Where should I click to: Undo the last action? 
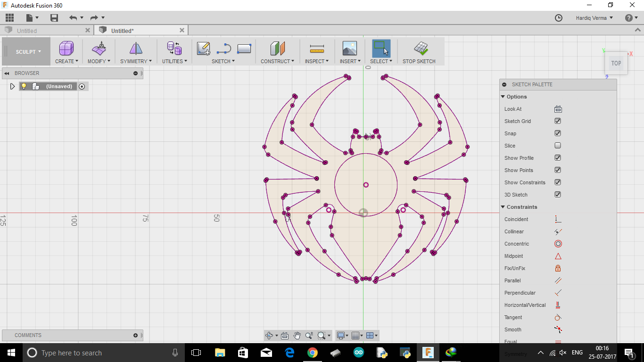coord(73,18)
